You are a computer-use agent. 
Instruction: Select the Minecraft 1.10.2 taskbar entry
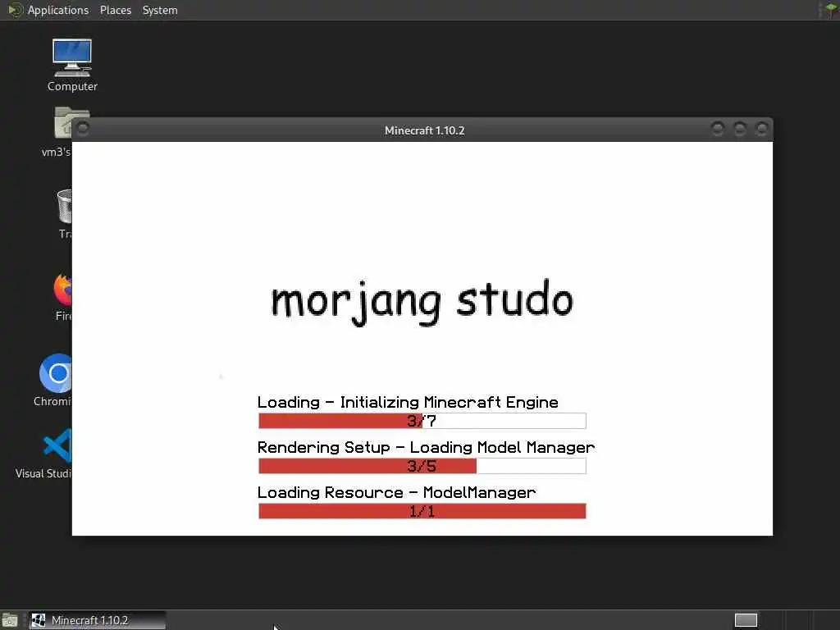97,620
